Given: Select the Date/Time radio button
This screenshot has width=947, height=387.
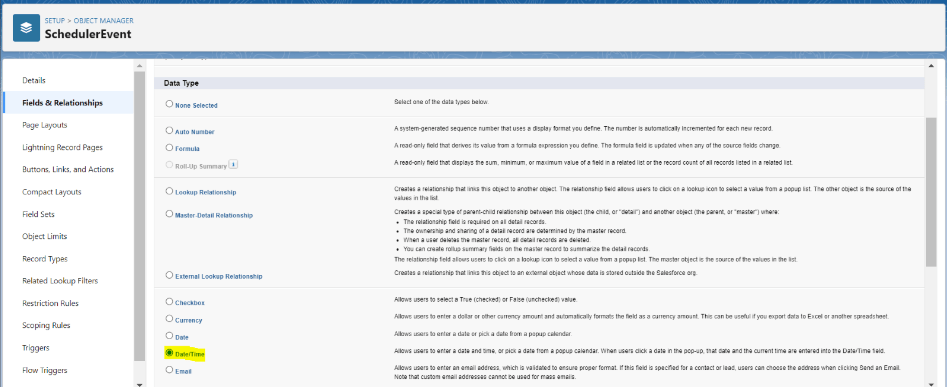Looking at the screenshot, I should point(169,353).
